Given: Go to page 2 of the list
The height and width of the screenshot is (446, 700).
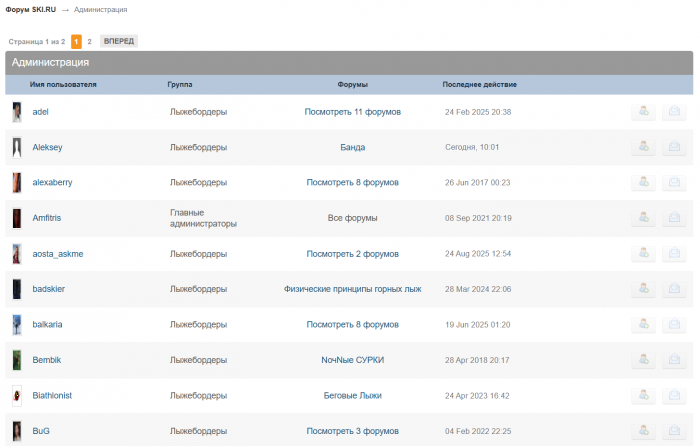Looking at the screenshot, I should [89, 42].
